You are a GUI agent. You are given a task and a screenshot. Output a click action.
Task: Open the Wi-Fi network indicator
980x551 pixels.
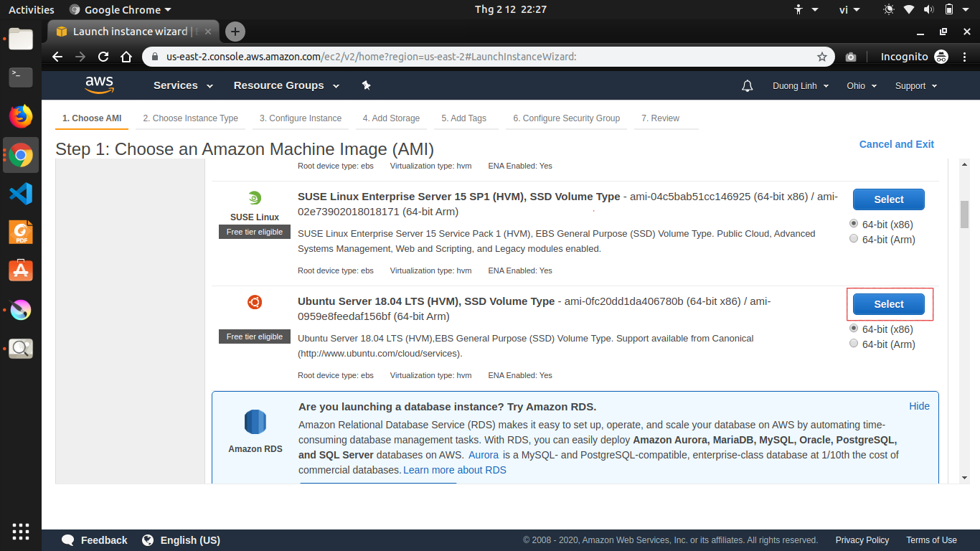(909, 9)
